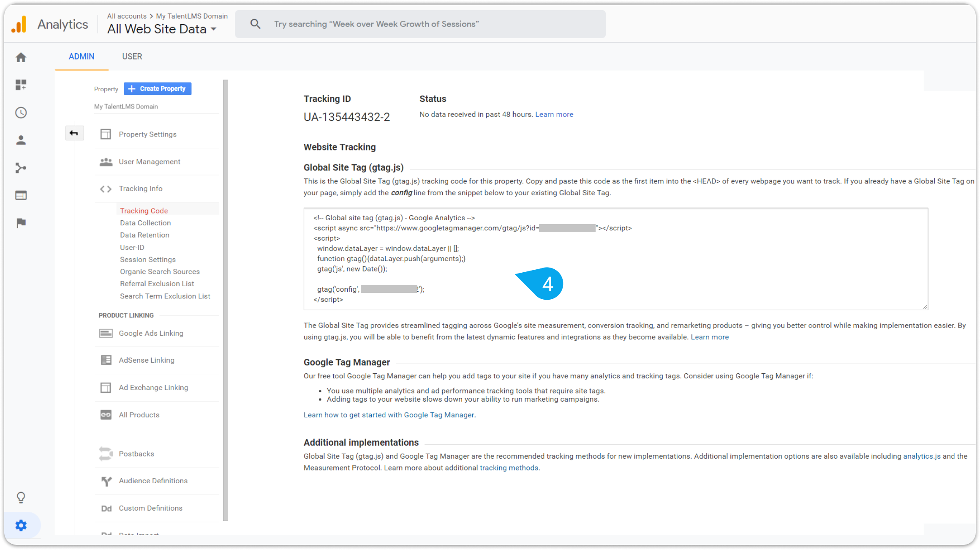Screen dimensions: 980x550
Task: Open Realtime clock icon in sidebar
Action: [x=21, y=112]
